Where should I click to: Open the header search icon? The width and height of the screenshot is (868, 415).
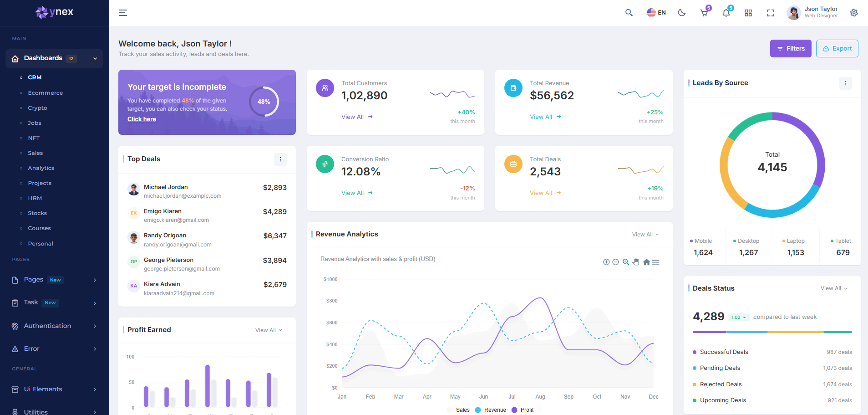click(629, 13)
